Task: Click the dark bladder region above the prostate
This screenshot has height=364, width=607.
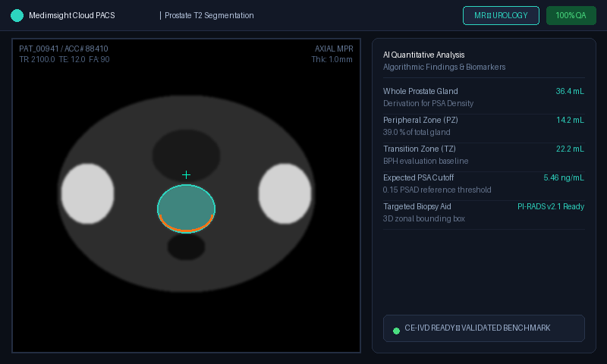Action: click(x=186, y=154)
